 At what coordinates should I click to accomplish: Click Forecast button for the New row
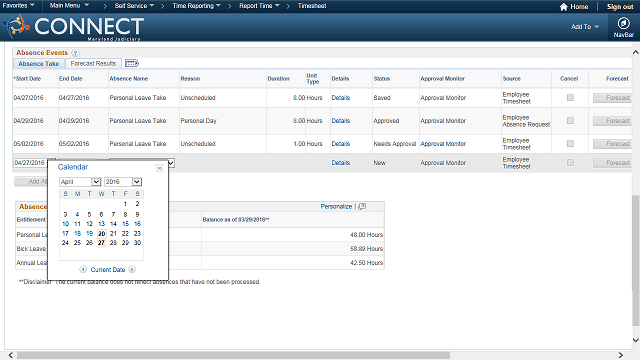[612, 163]
